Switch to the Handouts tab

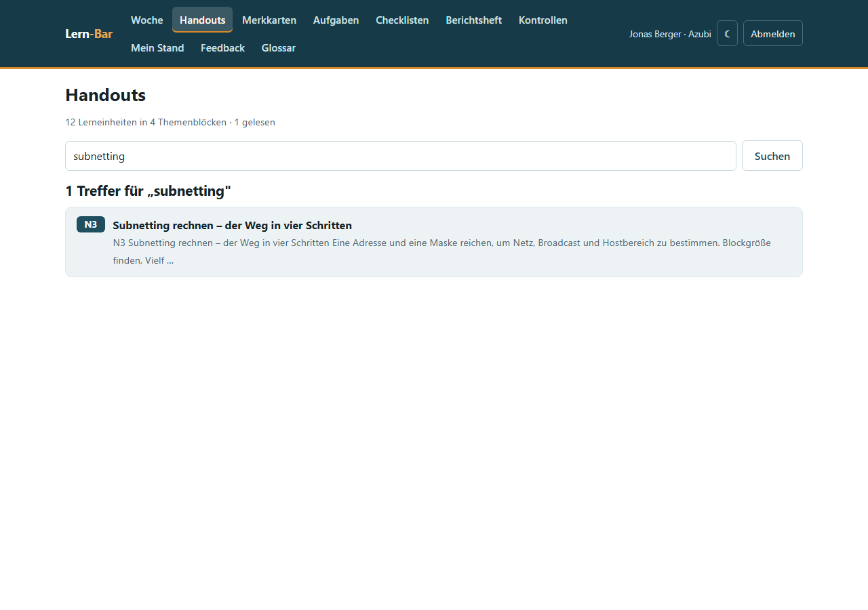(x=202, y=20)
